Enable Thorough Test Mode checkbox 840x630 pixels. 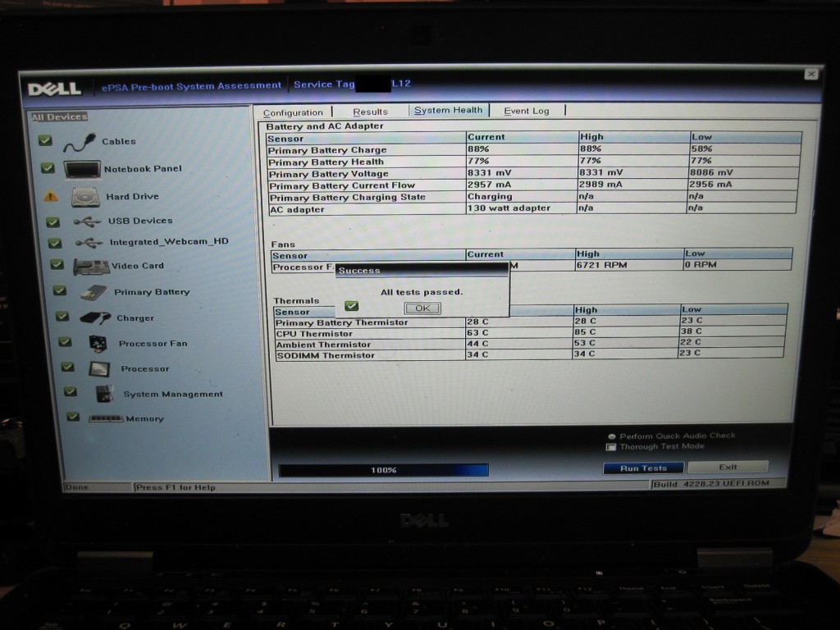click(x=610, y=447)
